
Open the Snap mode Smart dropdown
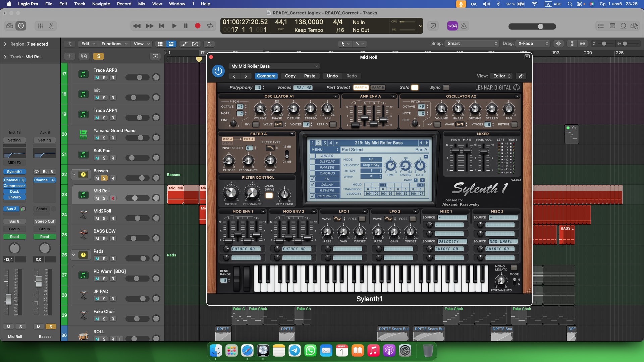pyautogui.click(x=472, y=44)
